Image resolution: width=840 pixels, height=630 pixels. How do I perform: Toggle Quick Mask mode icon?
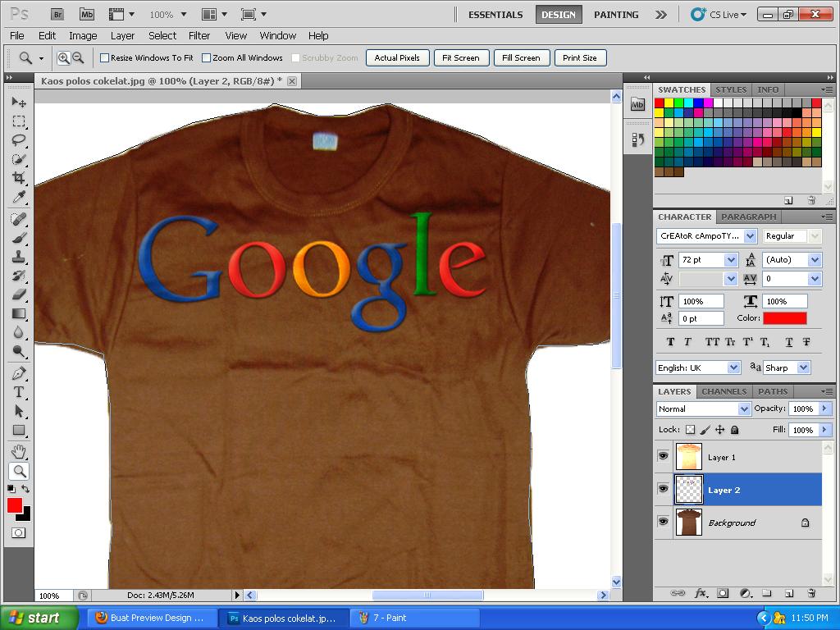tap(19, 533)
